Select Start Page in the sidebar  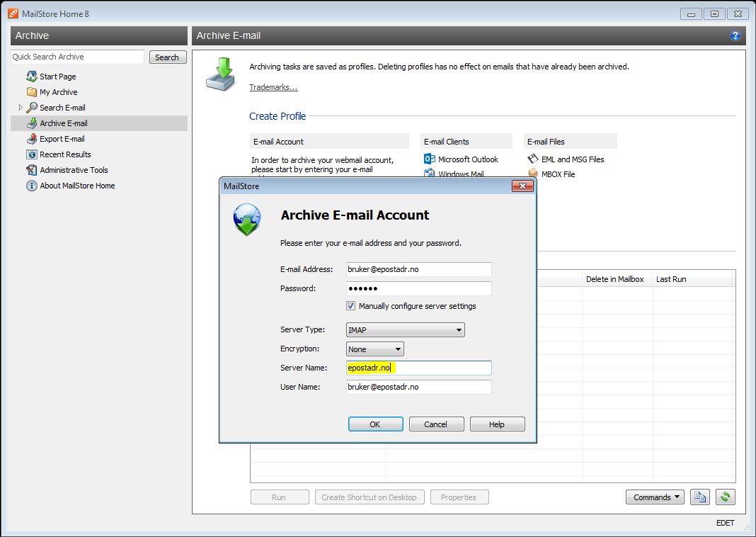(58, 77)
